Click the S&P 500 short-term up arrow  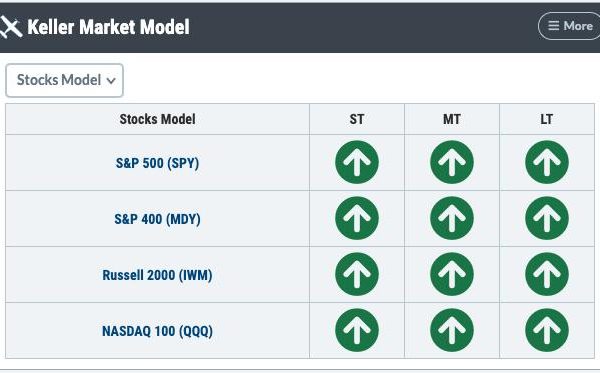click(357, 162)
